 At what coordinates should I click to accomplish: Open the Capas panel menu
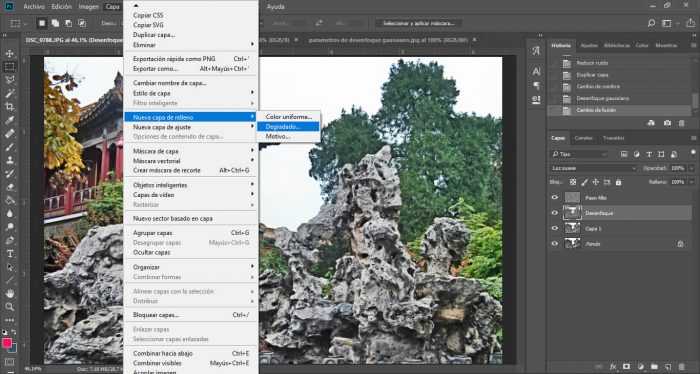click(x=693, y=138)
